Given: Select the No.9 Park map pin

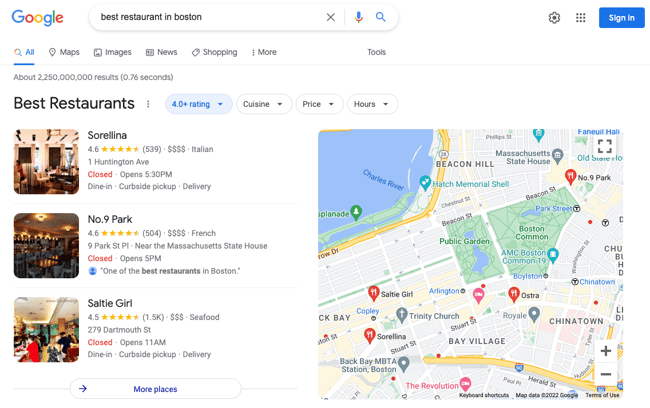Looking at the screenshot, I should [x=570, y=176].
